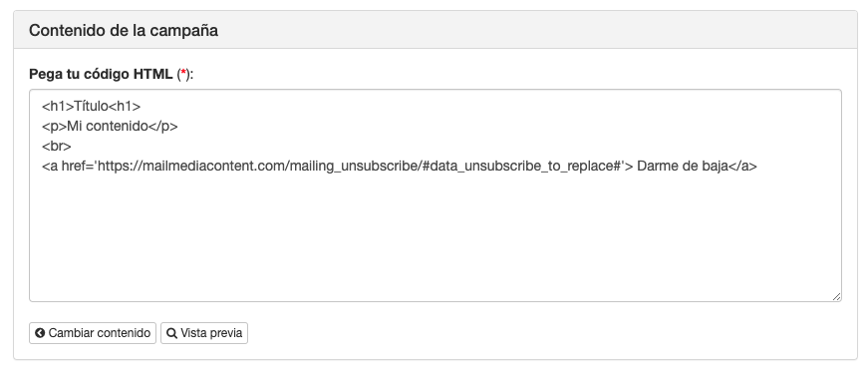Place cursor in the Mi contenido paragraph line
The width and height of the screenshot is (868, 373).
coord(110,127)
